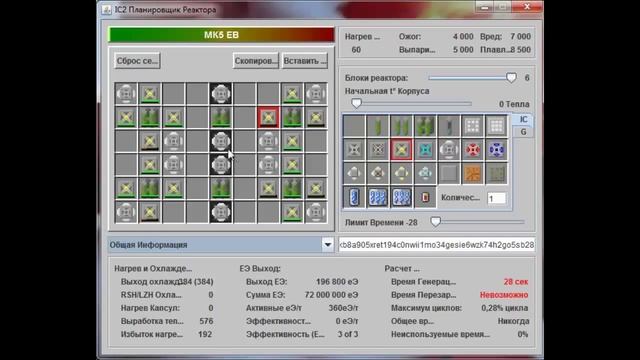Choose the orange heat-capacity plating icon
This screenshot has height=360, width=640.
[x=472, y=173]
